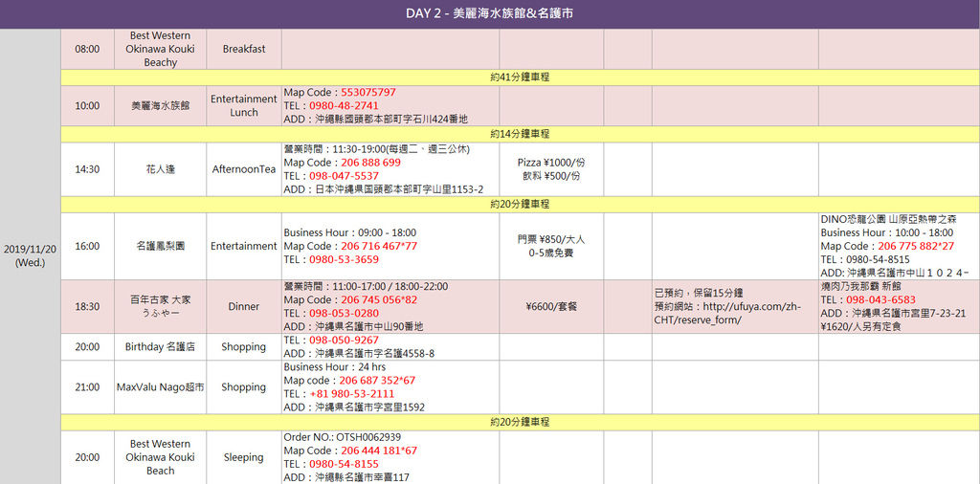
Task: Select the first 約20分鐘車程 row above 16:00
Action: 520,205
